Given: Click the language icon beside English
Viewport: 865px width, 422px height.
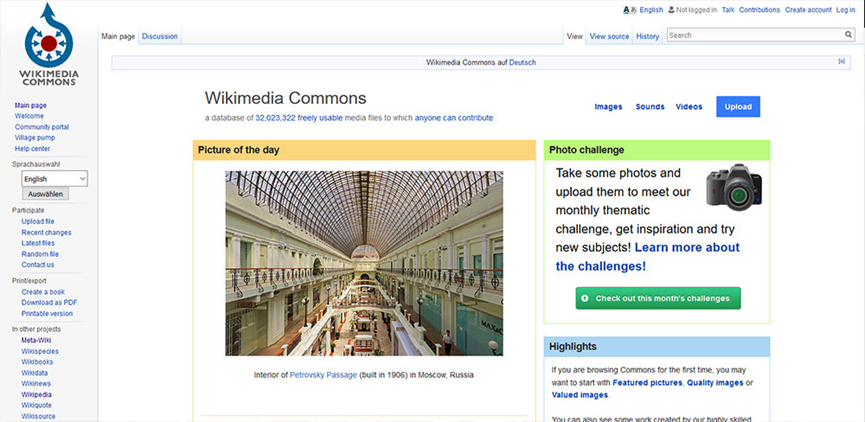Looking at the screenshot, I should coord(629,10).
